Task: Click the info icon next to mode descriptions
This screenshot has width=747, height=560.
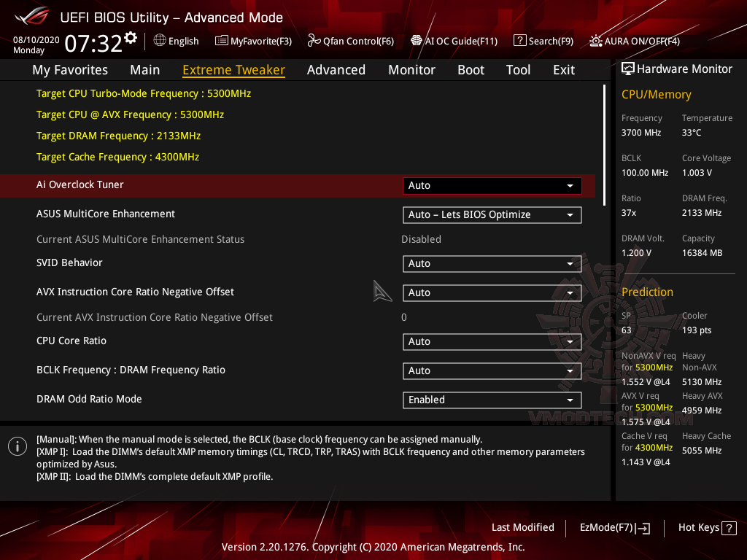Action: (17, 446)
